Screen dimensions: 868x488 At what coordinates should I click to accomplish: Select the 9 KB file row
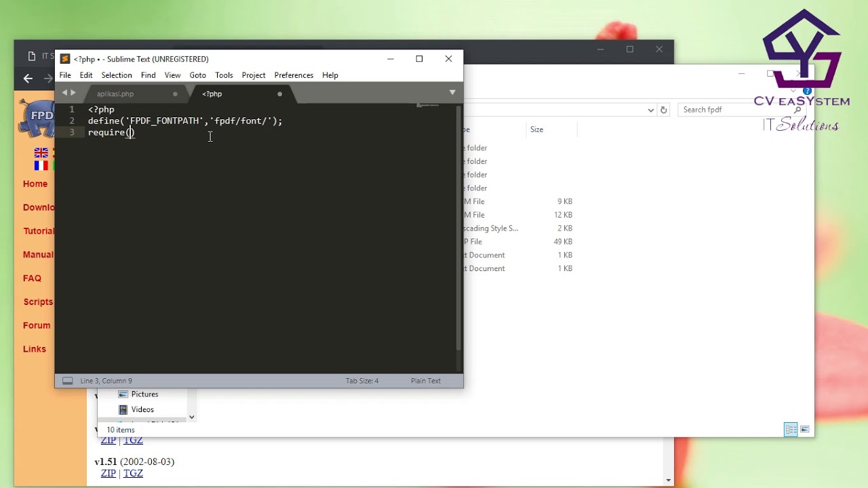coord(519,201)
